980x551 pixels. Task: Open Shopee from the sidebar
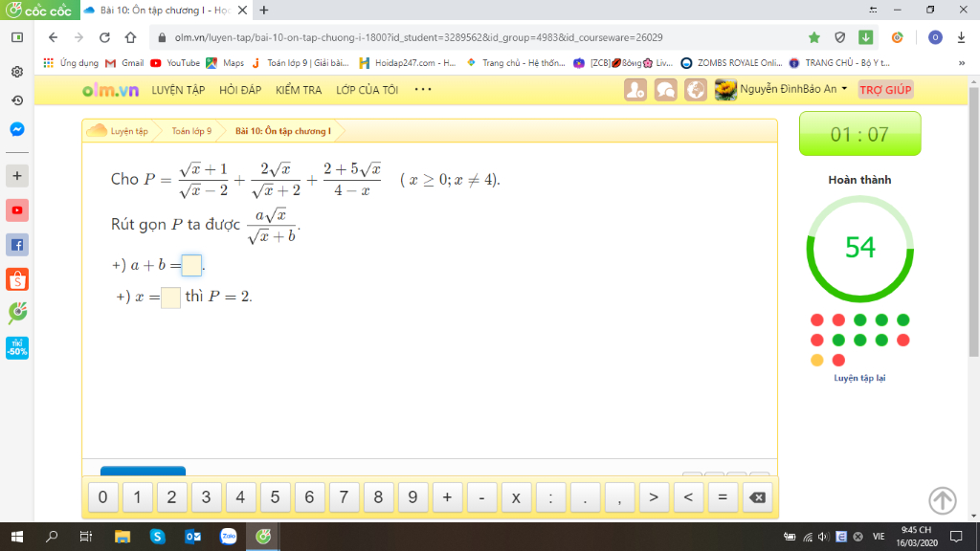coord(17,279)
